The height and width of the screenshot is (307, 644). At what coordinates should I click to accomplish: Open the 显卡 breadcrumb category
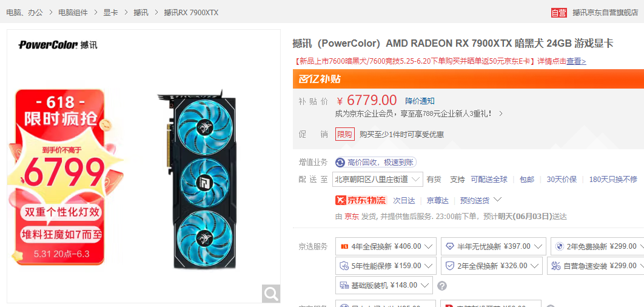[110, 13]
